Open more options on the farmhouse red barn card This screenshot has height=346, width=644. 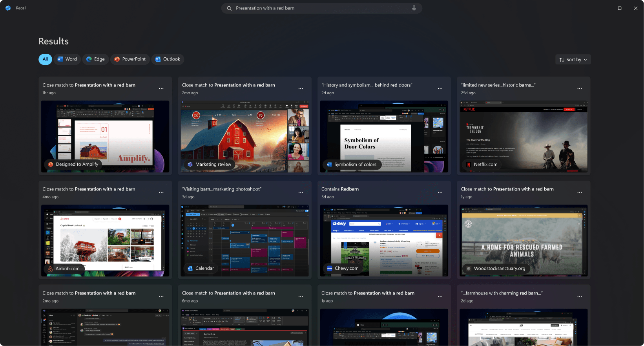[x=580, y=297]
